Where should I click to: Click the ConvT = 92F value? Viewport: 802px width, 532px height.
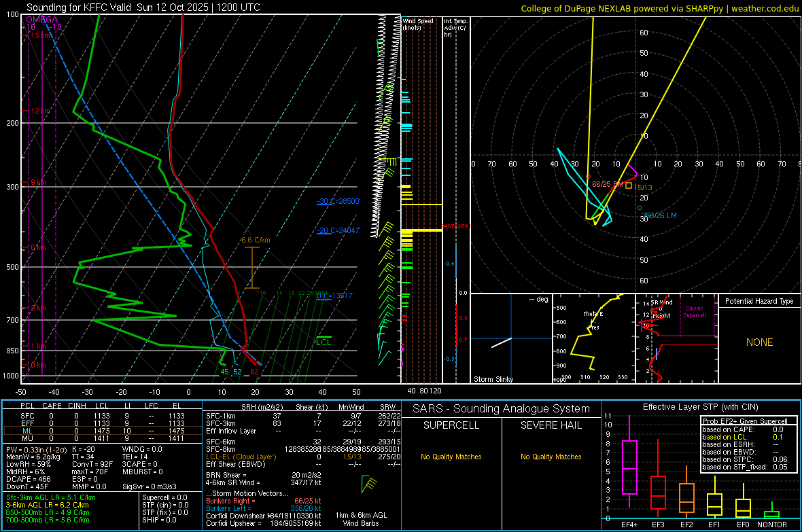(92, 464)
